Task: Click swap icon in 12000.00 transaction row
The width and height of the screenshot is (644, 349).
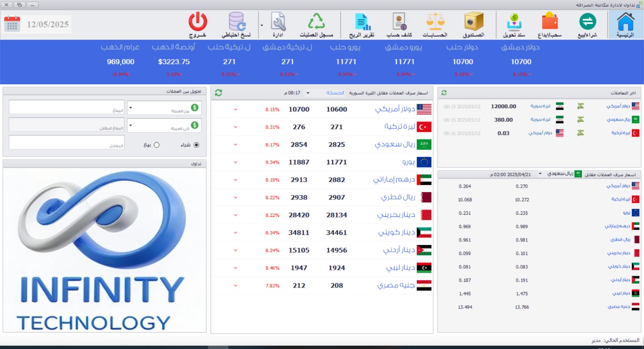Action: [x=580, y=106]
